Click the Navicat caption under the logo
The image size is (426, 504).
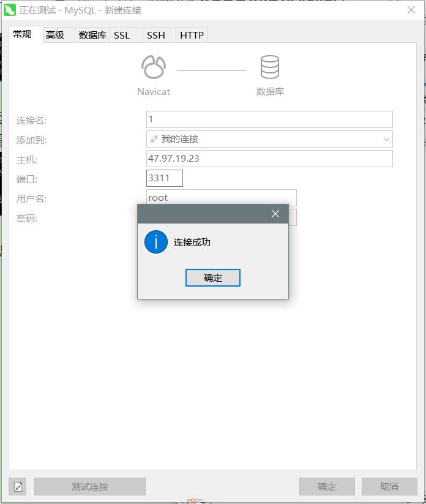(154, 92)
